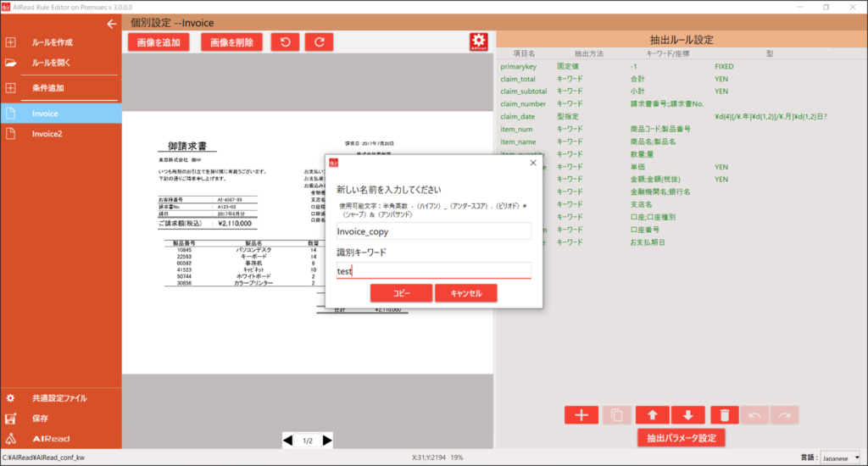The height and width of the screenshot is (466, 868).
Task: Click the キャンセル button in dialog
Action: click(x=466, y=293)
